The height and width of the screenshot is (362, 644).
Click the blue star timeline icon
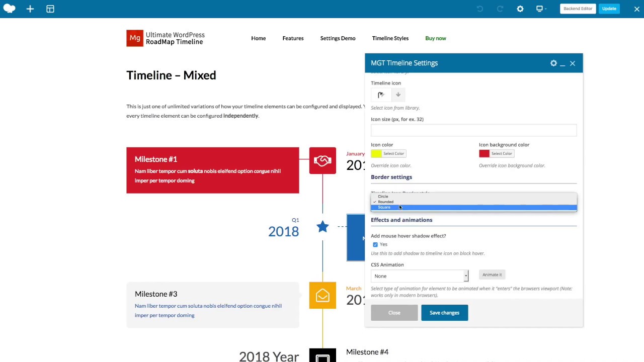coord(323,227)
